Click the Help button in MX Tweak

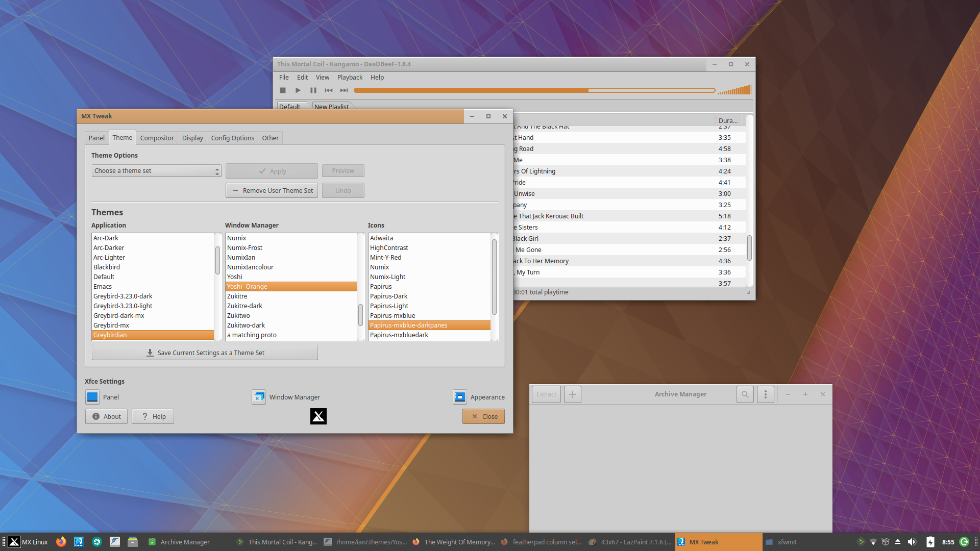pyautogui.click(x=153, y=417)
